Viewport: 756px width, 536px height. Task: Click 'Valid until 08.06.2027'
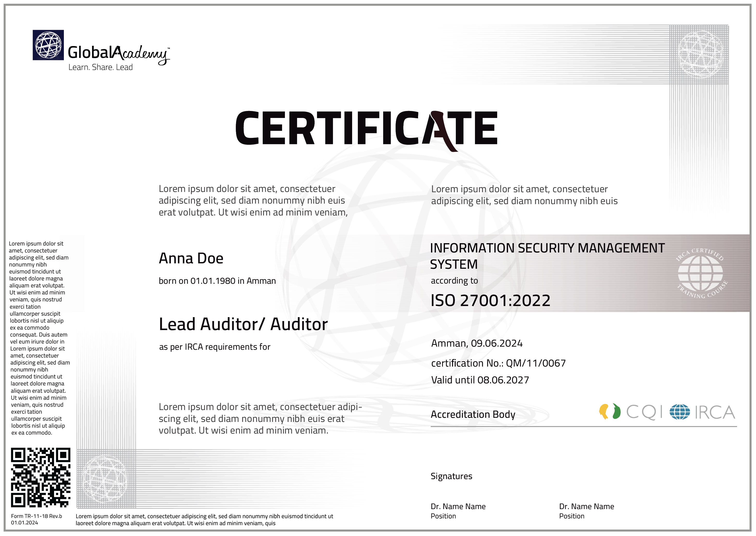[480, 380]
